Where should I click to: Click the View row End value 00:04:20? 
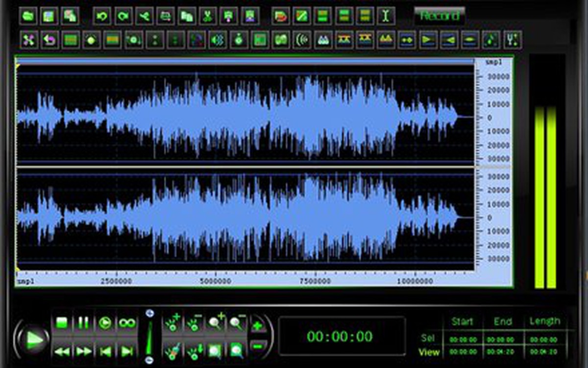click(x=503, y=352)
